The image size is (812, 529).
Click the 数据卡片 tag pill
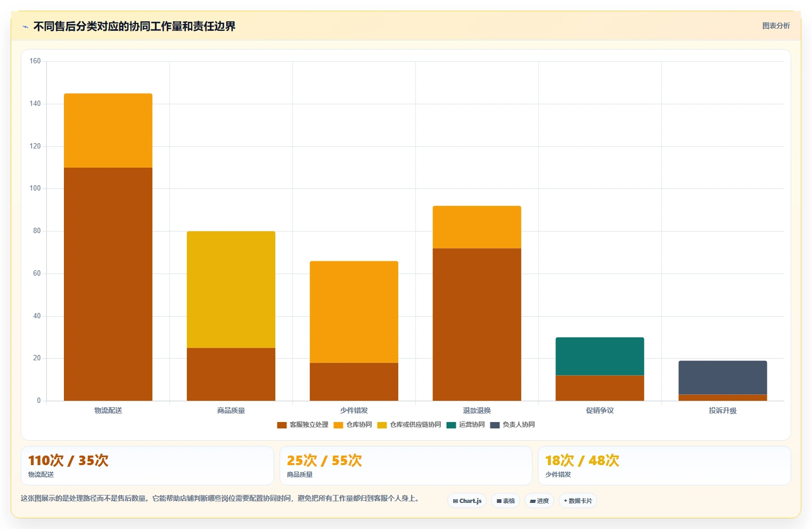click(578, 501)
